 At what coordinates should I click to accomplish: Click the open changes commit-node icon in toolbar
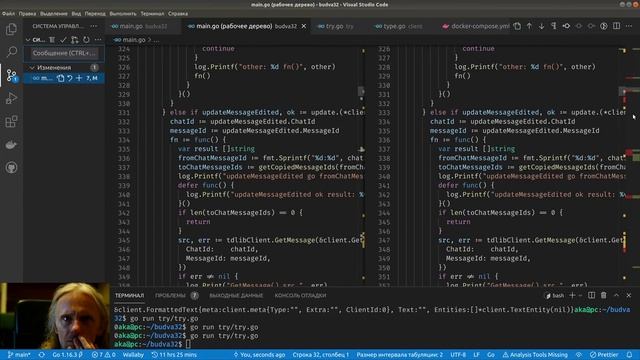[566, 26]
